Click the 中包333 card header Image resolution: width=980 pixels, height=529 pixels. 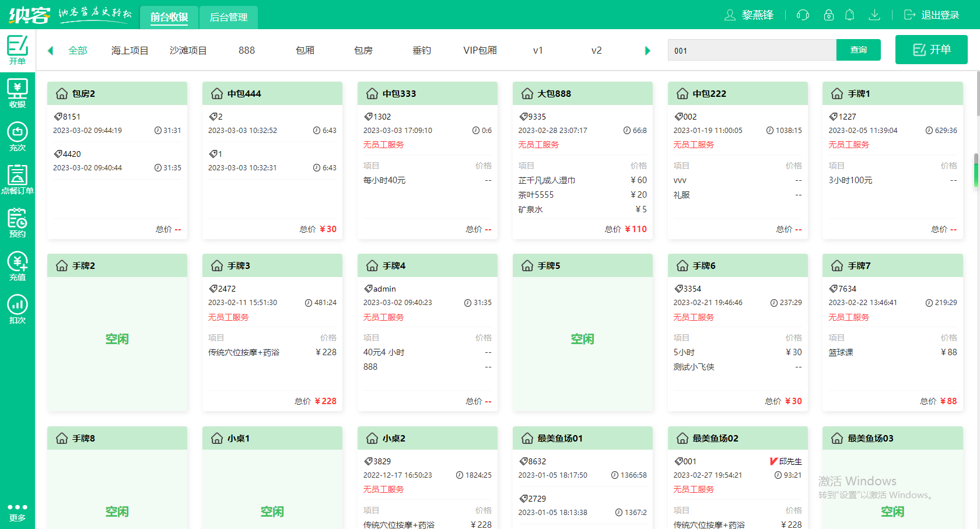428,93
